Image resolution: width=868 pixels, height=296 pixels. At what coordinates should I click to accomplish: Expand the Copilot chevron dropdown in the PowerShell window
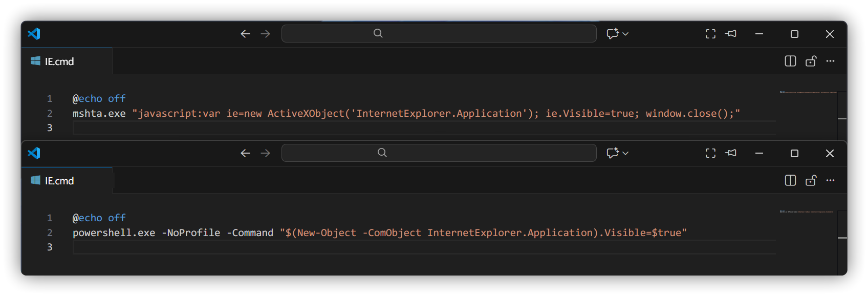coord(625,153)
